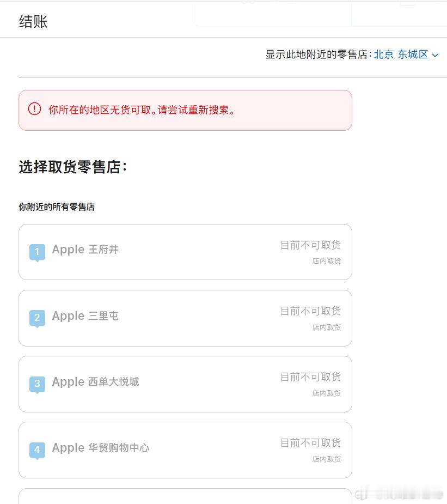Click the number 1 store pin icon

pos(37,252)
